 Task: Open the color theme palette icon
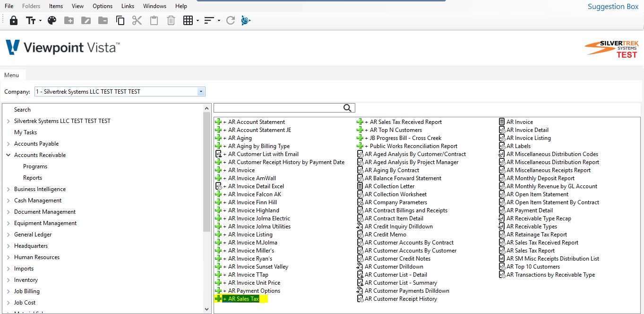coord(52,20)
